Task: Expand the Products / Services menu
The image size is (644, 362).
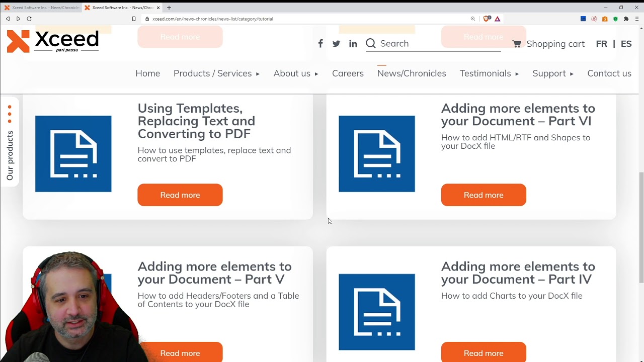Action: tap(217, 73)
